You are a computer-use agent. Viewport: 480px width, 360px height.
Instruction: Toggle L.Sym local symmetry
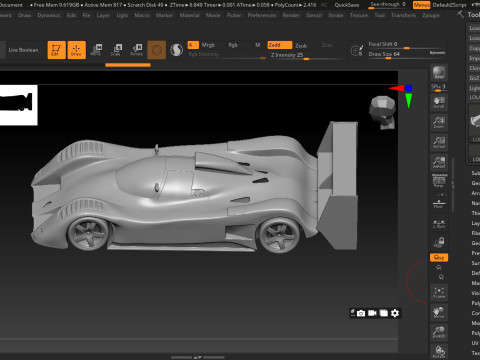tap(439, 223)
